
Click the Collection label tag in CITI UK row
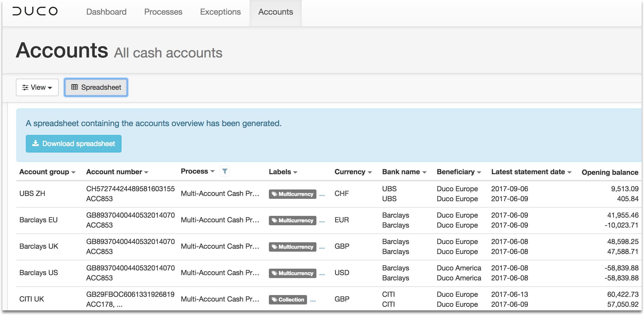[288, 299]
